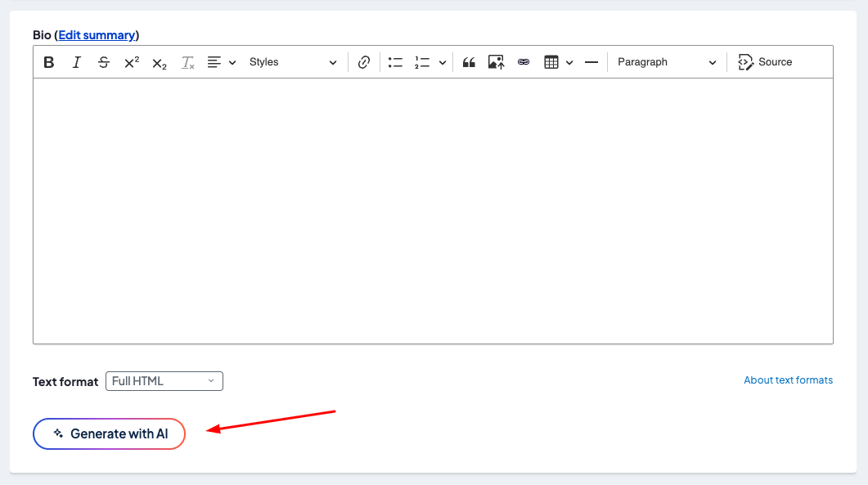Insert a numbered list
The image size is (868, 485).
pos(422,62)
